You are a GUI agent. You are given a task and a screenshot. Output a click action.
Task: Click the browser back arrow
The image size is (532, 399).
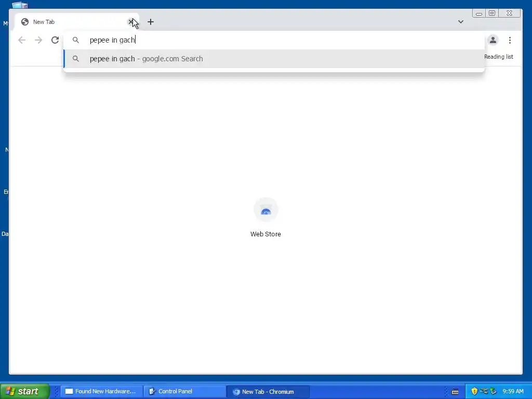[x=22, y=40]
